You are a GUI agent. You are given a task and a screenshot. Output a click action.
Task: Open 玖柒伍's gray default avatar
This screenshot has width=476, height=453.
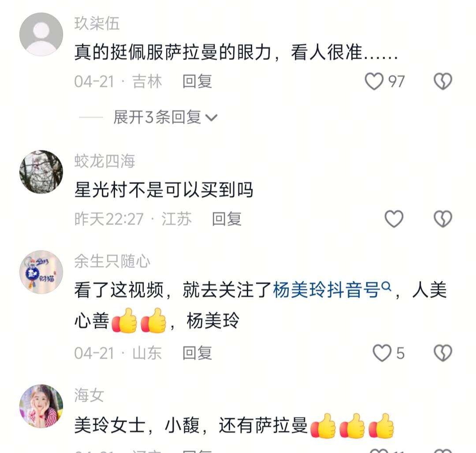[41, 34]
